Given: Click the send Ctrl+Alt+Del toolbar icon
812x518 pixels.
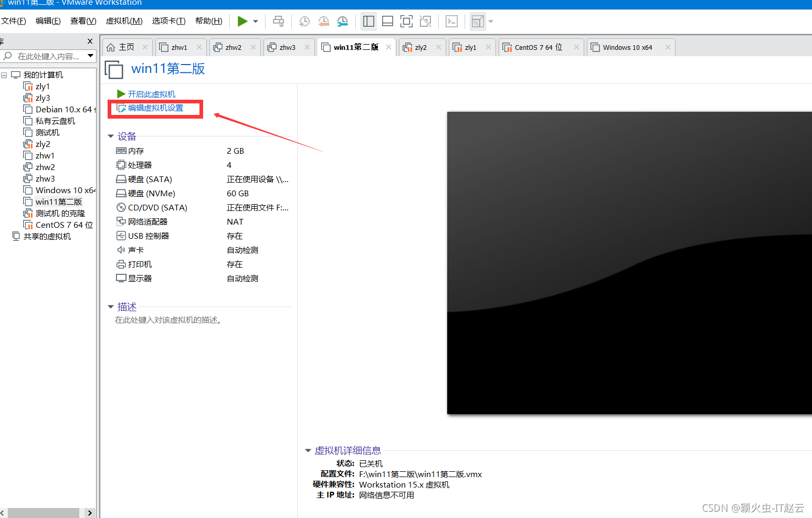Looking at the screenshot, I should [279, 22].
